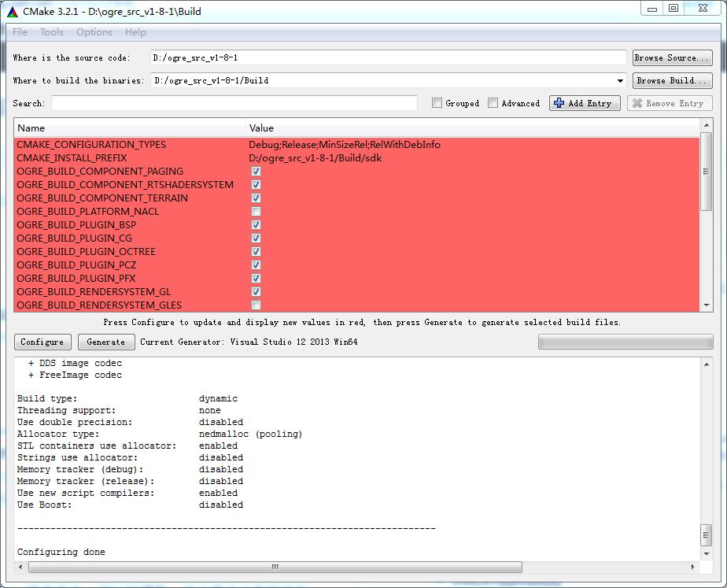The height and width of the screenshot is (588, 727).
Task: Expand the build binaries path dropdown
Action: [620, 81]
